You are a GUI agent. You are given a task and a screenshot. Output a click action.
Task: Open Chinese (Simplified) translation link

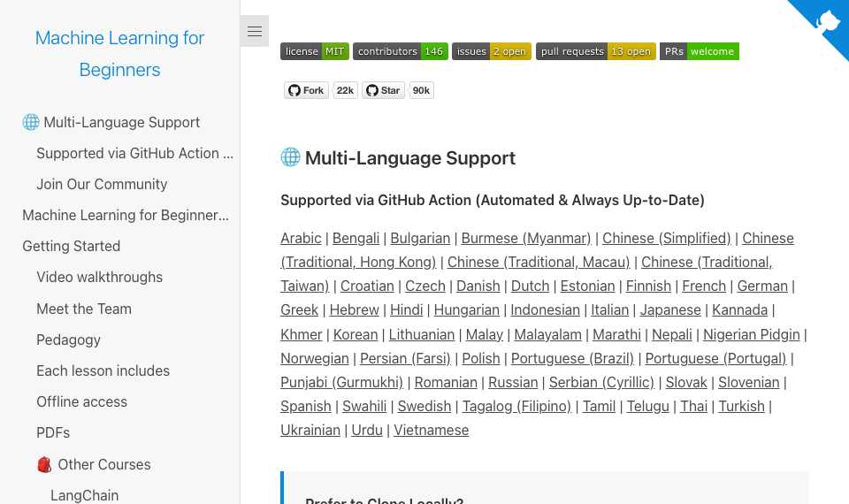(667, 238)
